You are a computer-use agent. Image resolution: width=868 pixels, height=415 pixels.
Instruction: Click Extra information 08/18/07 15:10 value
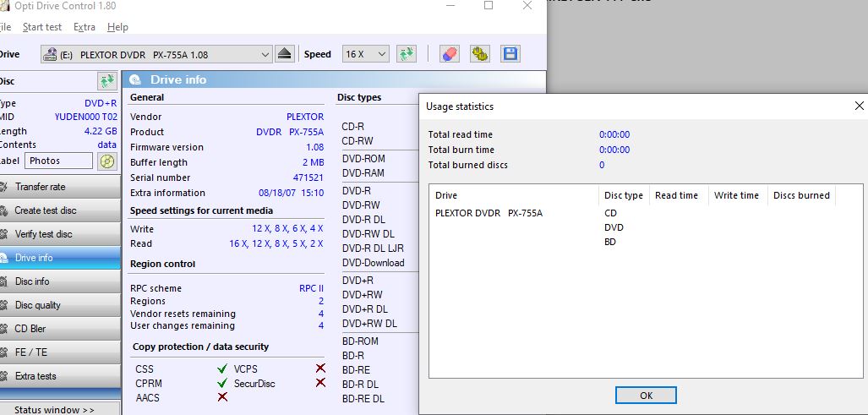(x=292, y=193)
